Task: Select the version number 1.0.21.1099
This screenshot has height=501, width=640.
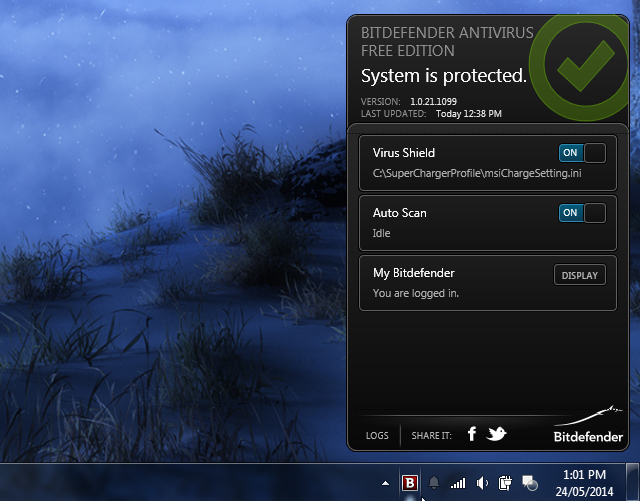Action: pyautogui.click(x=433, y=102)
